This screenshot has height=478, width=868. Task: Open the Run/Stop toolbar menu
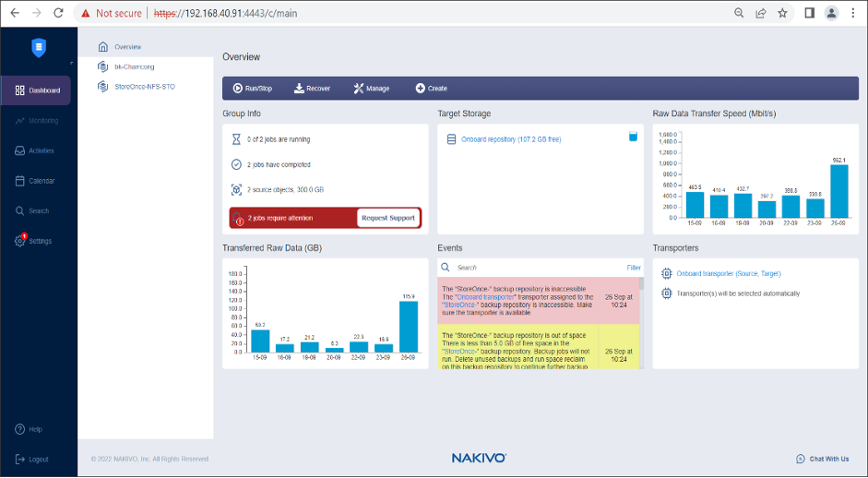click(252, 89)
